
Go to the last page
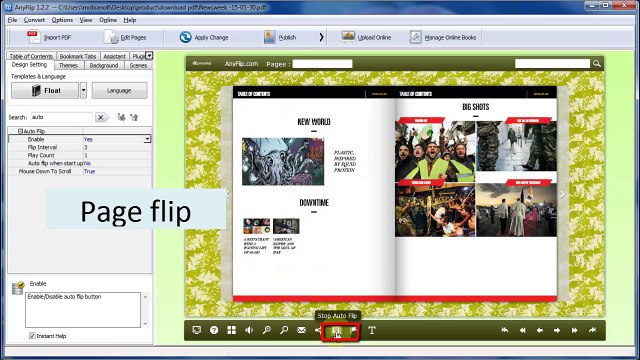592,330
